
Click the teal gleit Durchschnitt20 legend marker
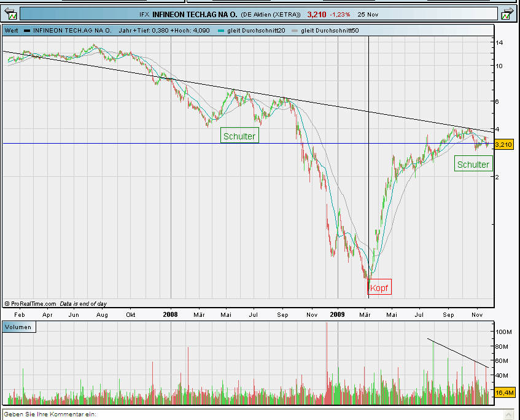click(x=221, y=31)
